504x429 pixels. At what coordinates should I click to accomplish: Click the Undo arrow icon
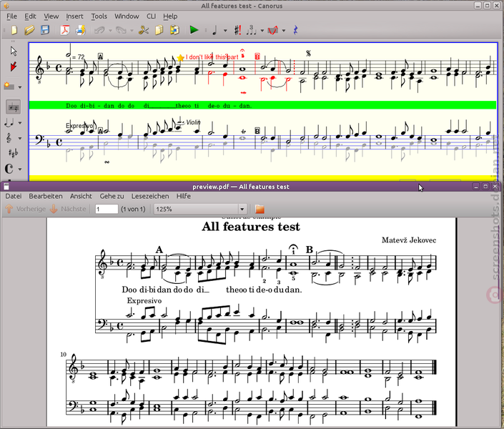[x=99, y=30]
